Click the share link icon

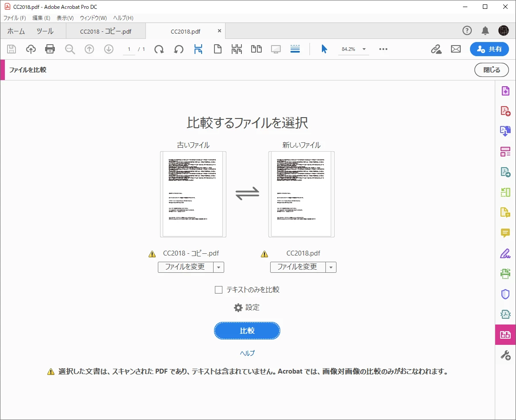(436, 49)
